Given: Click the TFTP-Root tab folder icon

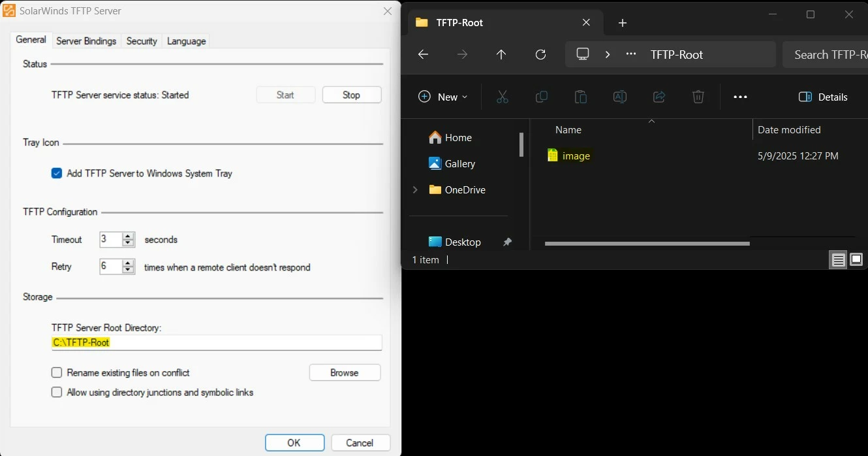Looking at the screenshot, I should 422,22.
